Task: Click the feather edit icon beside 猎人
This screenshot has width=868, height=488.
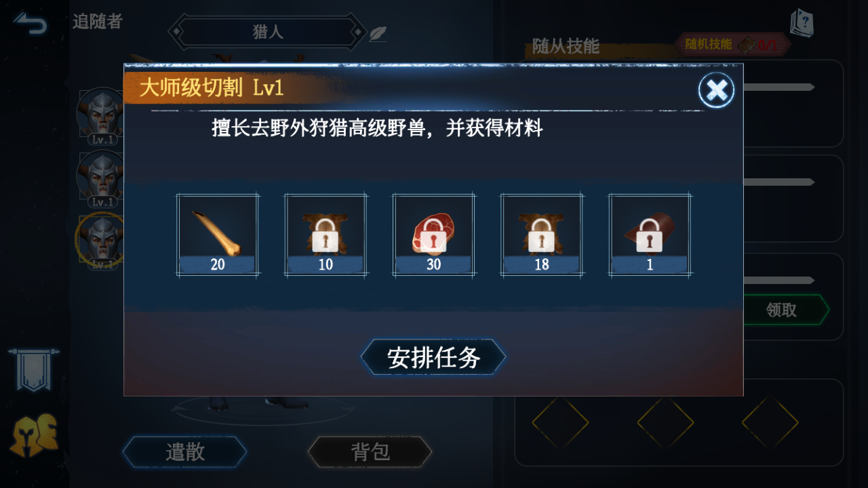Action: point(378,33)
